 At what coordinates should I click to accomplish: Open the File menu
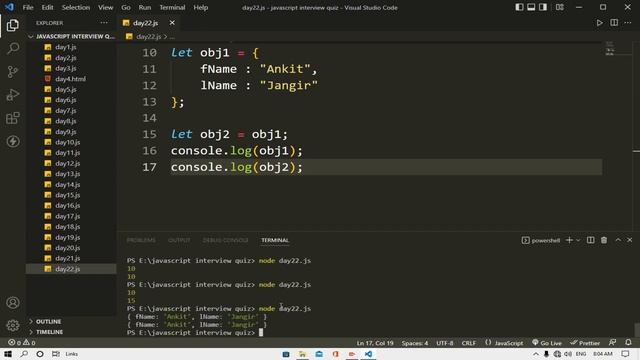[28, 7]
